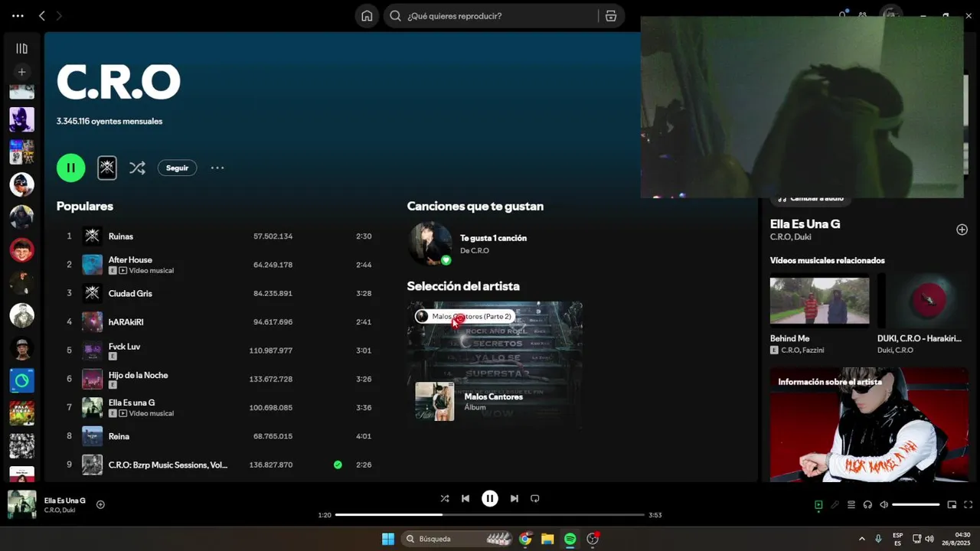Image resolution: width=980 pixels, height=551 pixels.
Task: Select the After House track row
Action: 218,265
